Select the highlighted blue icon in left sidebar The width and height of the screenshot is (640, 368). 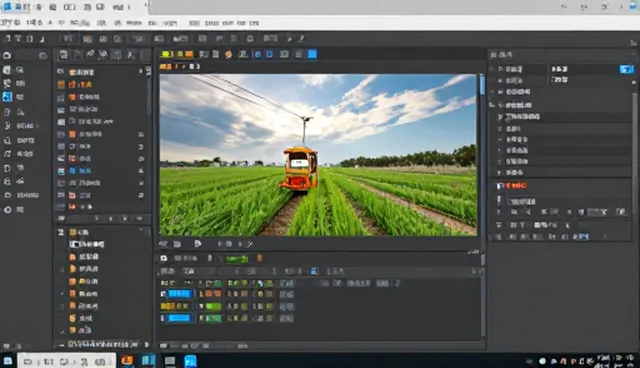(7, 97)
